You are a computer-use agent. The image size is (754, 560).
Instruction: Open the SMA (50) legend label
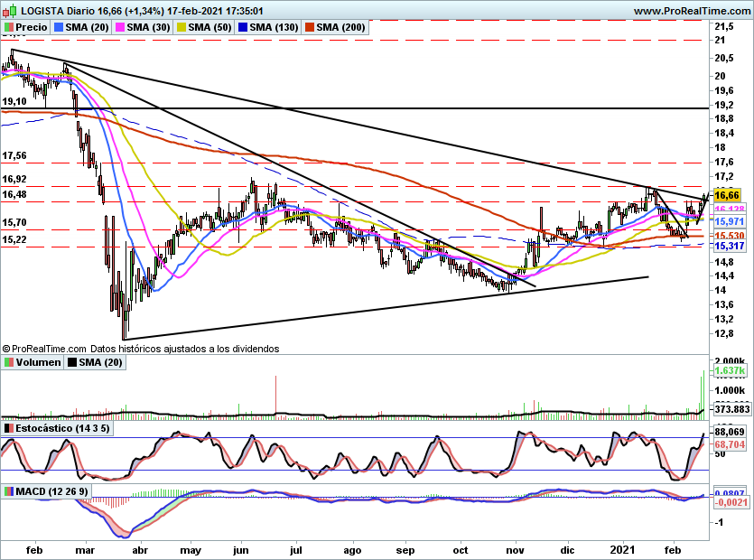tap(210, 28)
